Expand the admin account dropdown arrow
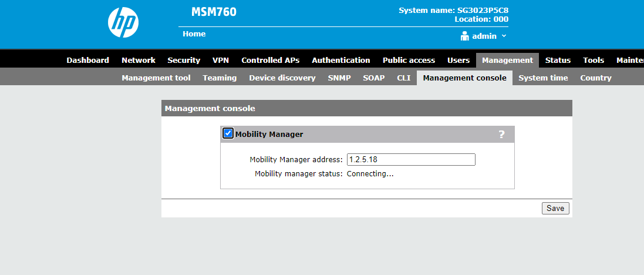The height and width of the screenshot is (275, 644). (x=504, y=36)
